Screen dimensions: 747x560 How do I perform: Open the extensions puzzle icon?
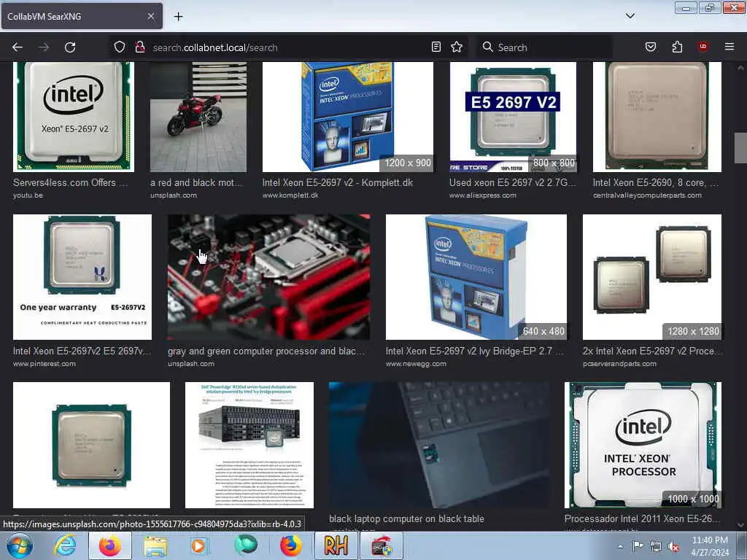click(x=677, y=47)
